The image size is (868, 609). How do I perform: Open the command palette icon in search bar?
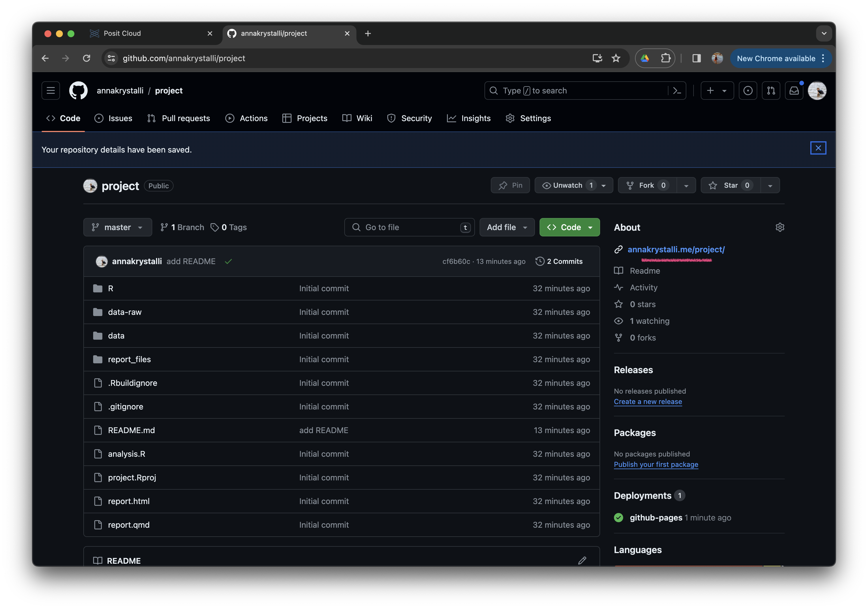click(x=677, y=91)
